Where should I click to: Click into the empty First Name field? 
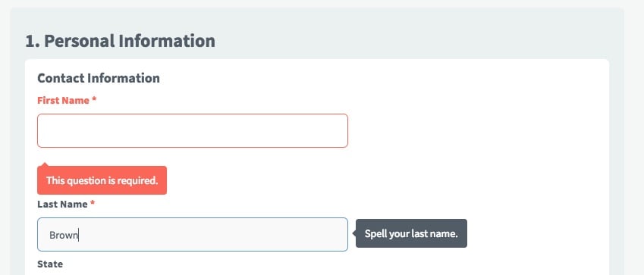click(x=193, y=130)
